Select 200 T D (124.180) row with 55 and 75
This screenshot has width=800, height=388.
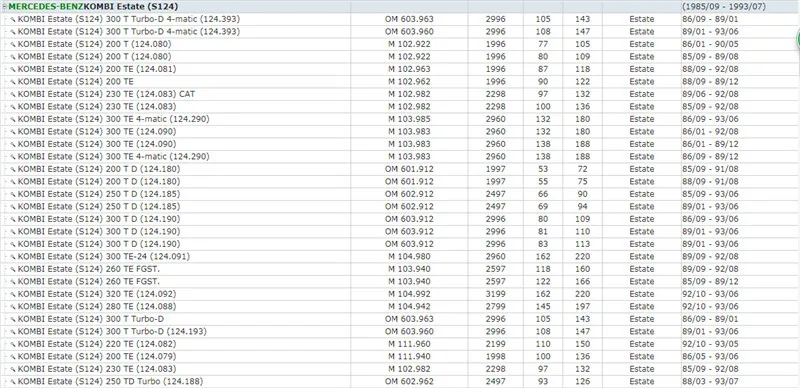point(400,181)
